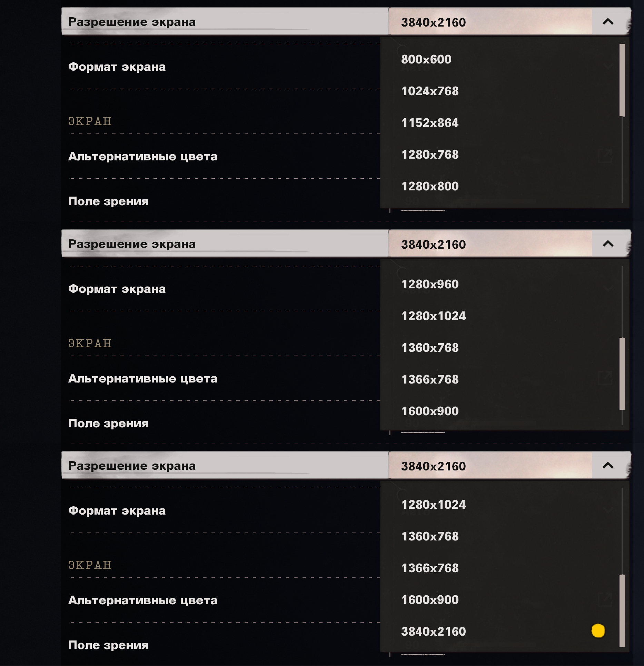Pick the 1152x864 resolution entry

pyautogui.click(x=430, y=123)
